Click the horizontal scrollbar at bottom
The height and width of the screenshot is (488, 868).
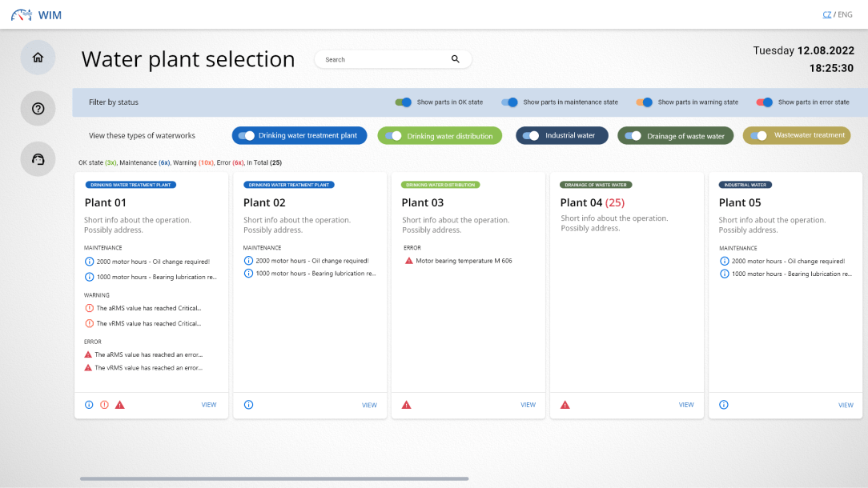click(x=274, y=478)
